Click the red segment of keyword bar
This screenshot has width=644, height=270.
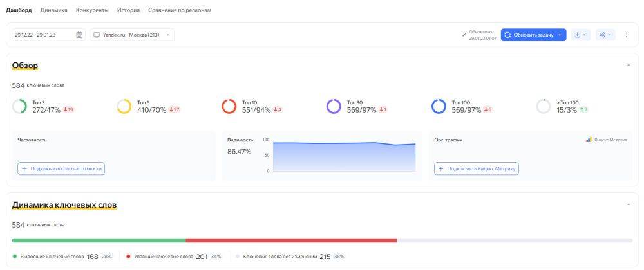[x=291, y=240]
